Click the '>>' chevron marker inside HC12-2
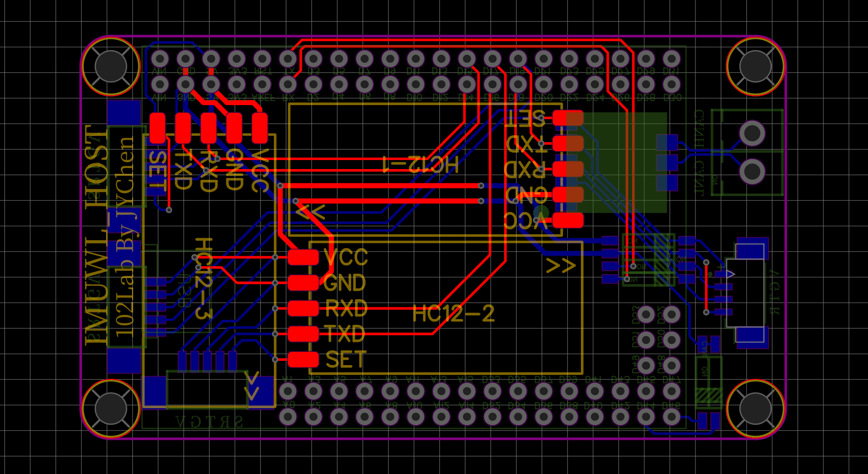The image size is (868, 474). 562,265
